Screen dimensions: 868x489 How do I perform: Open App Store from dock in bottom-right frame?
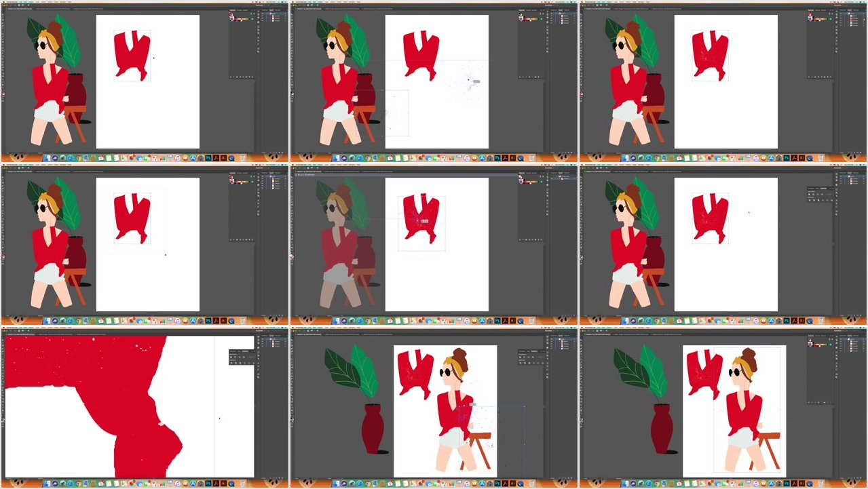tap(771, 484)
